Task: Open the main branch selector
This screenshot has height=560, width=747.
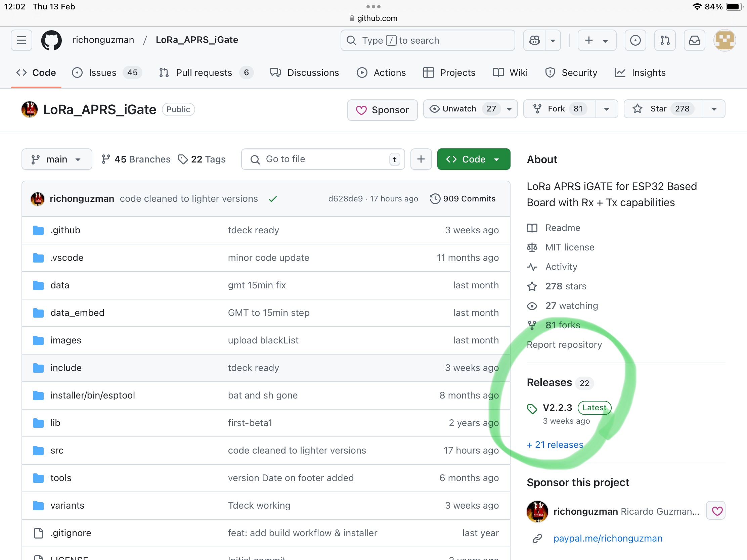Action: (57, 159)
